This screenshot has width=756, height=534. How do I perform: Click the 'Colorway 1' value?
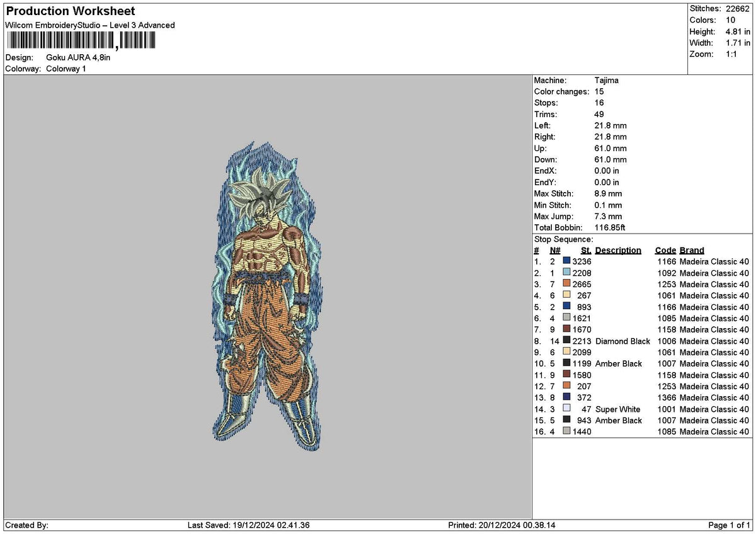[x=66, y=69]
